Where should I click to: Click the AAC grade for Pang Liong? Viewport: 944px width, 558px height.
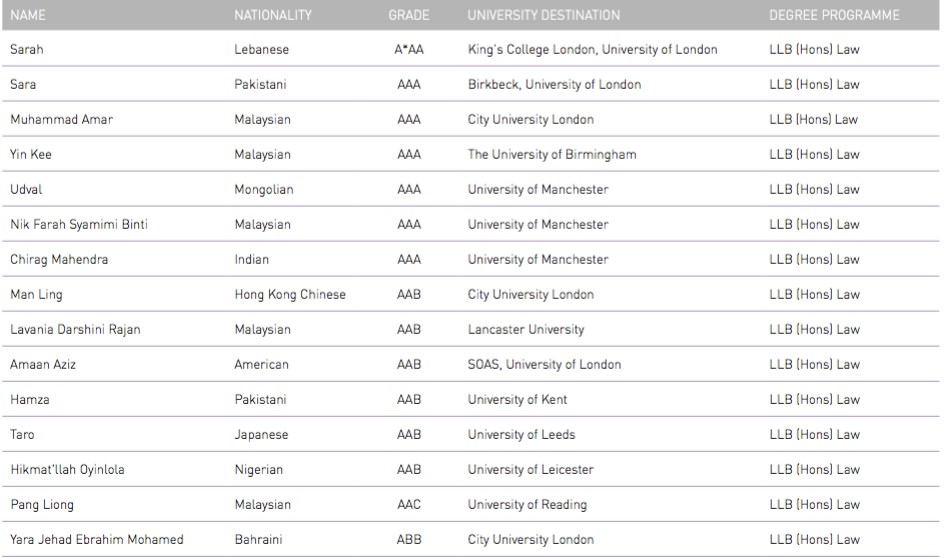tap(409, 504)
